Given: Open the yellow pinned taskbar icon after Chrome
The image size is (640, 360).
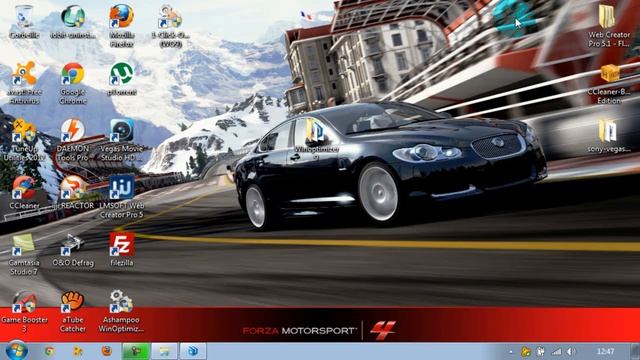Looking at the screenshot, I should (x=78, y=351).
